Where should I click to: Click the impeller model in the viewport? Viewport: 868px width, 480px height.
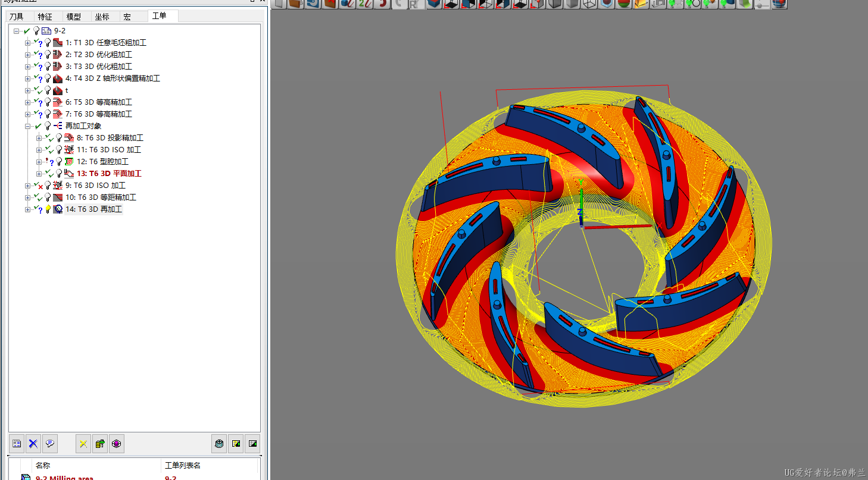point(583,250)
